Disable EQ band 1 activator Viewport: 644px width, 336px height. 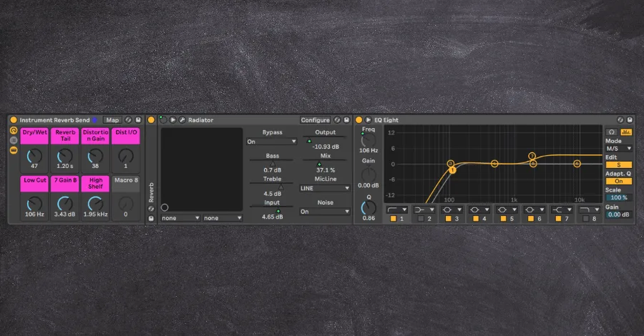pyautogui.click(x=393, y=219)
